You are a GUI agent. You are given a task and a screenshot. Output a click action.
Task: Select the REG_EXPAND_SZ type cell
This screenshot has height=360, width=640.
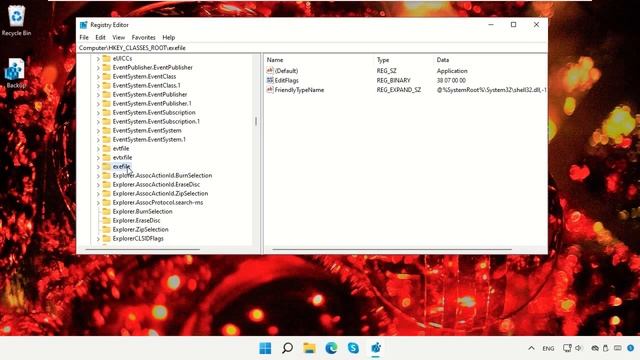click(398, 90)
